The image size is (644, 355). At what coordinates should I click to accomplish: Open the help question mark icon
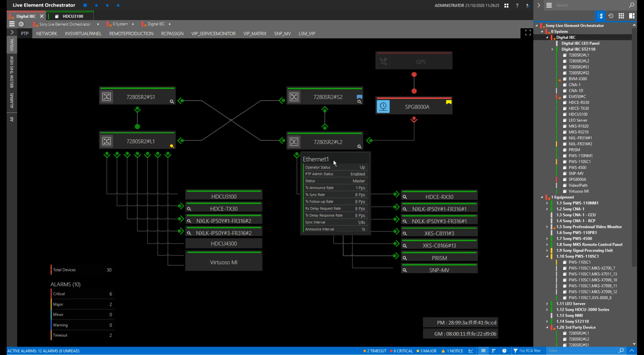tap(517, 5)
